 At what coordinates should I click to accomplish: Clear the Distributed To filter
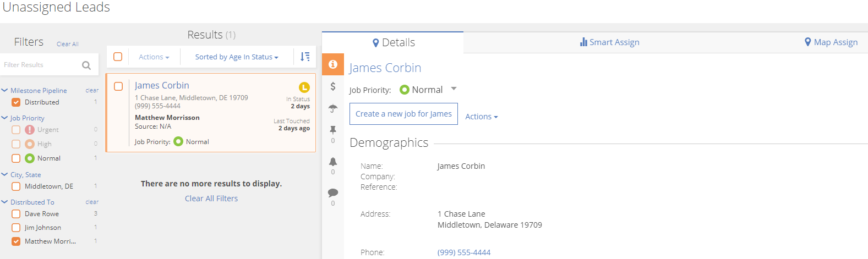pos(92,202)
